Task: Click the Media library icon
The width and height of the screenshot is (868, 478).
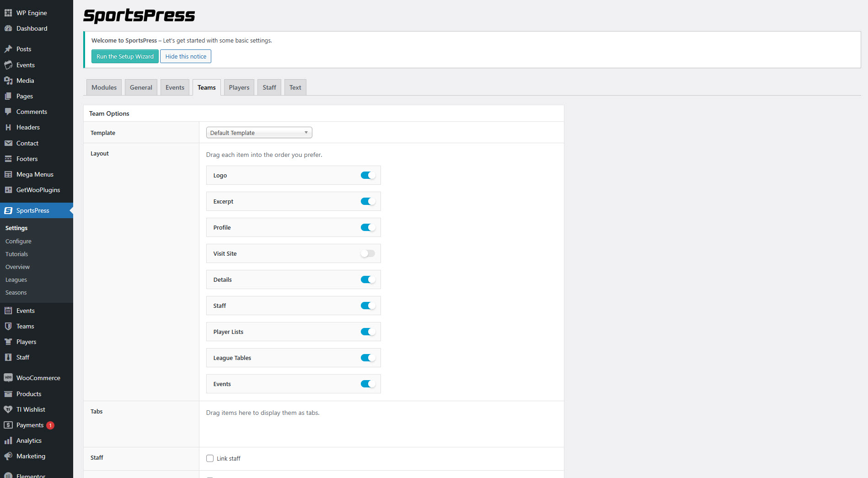Action: (x=8, y=81)
